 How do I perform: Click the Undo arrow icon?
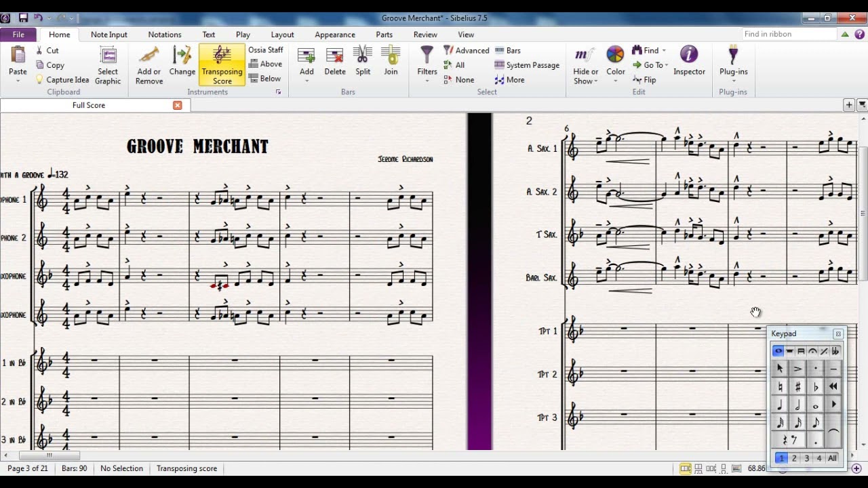click(38, 18)
